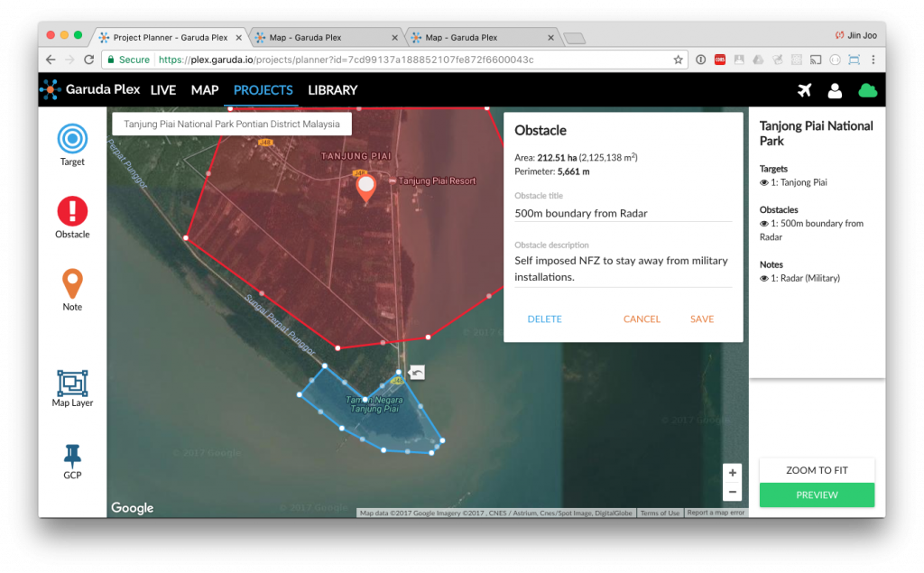Save the obstacle changes
This screenshot has height=573, width=924.
tap(702, 319)
